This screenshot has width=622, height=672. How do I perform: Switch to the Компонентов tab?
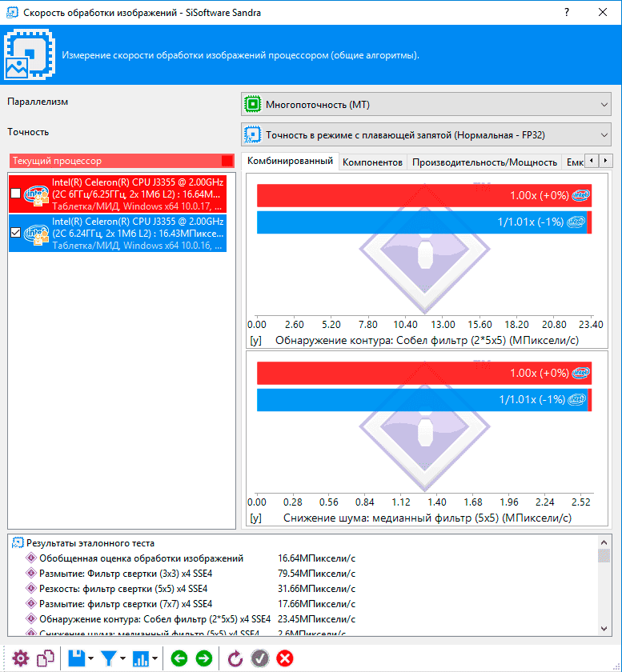point(372,162)
